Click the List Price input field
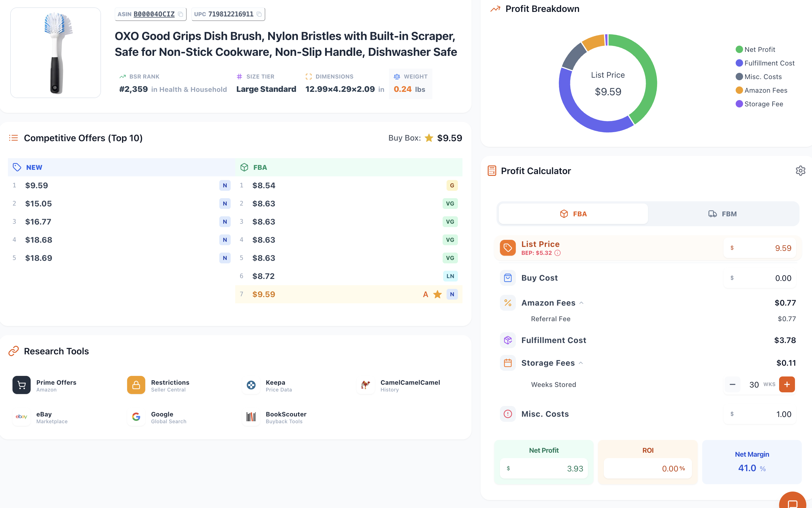This screenshot has height=508, width=812. pos(760,248)
